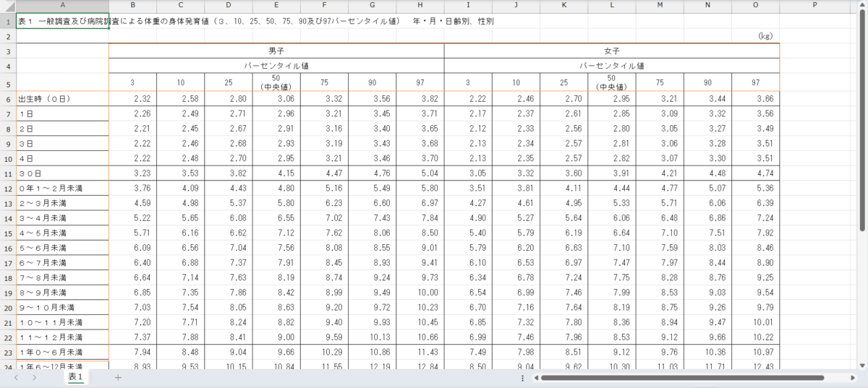This screenshot has width=868, height=388.
Task: Click the next sheet navigation arrow
Action: click(34, 377)
